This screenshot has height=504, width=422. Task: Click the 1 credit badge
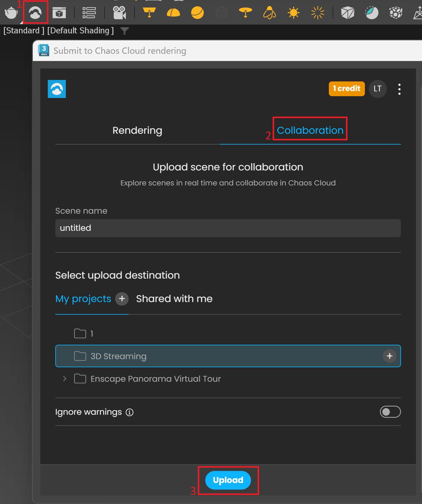(347, 89)
